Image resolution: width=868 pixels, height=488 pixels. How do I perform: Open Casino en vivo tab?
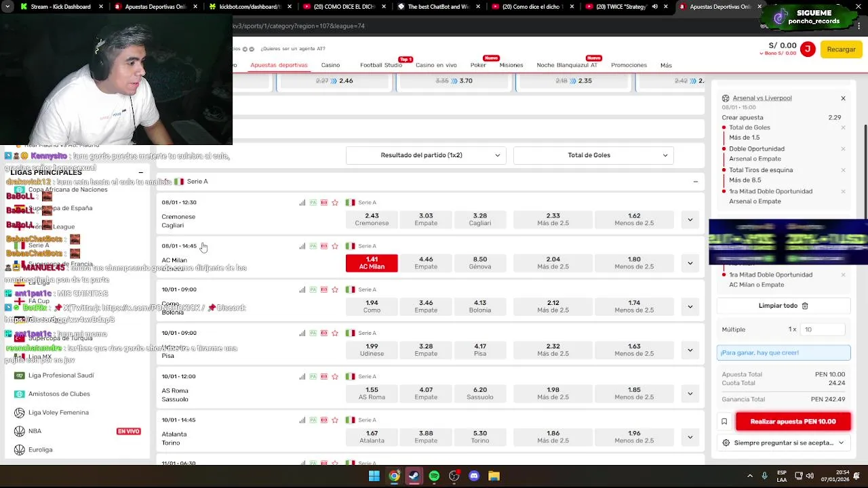coord(436,65)
